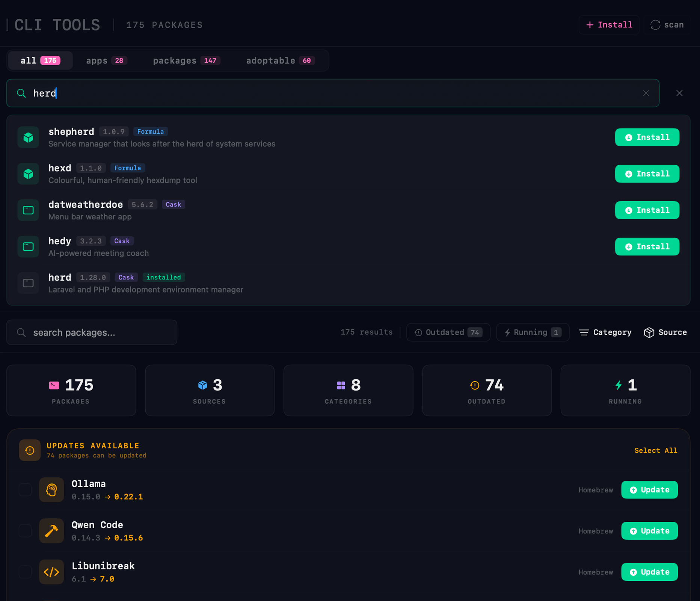Open the Source grouping dropdown
Viewport: 700px width, 601px height.
tap(665, 332)
